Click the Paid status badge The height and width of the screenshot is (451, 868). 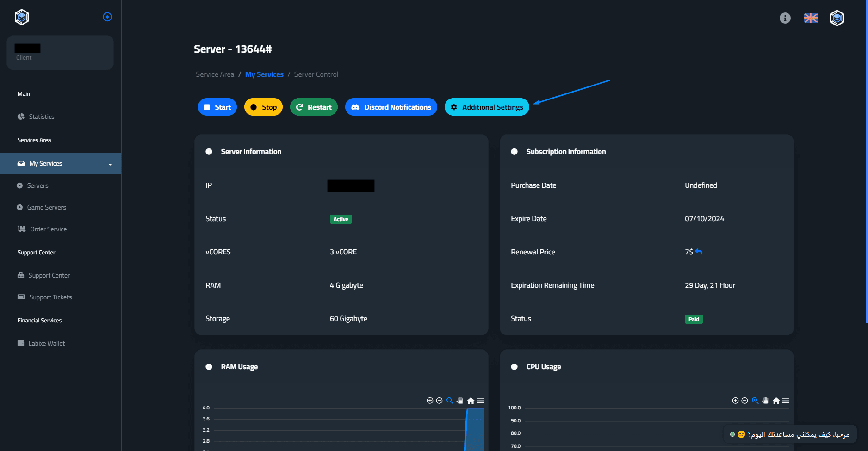coord(694,319)
